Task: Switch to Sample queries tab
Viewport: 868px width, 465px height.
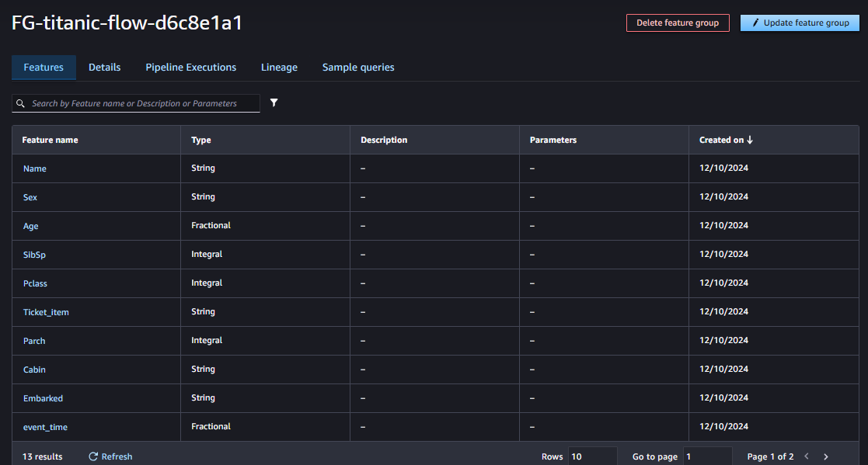Action: (358, 68)
